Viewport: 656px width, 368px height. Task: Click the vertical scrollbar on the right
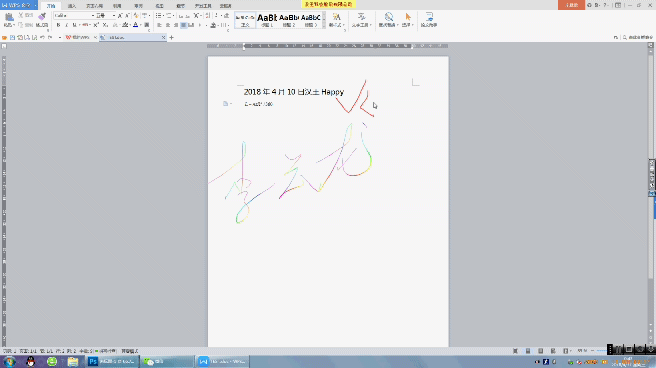(651, 192)
